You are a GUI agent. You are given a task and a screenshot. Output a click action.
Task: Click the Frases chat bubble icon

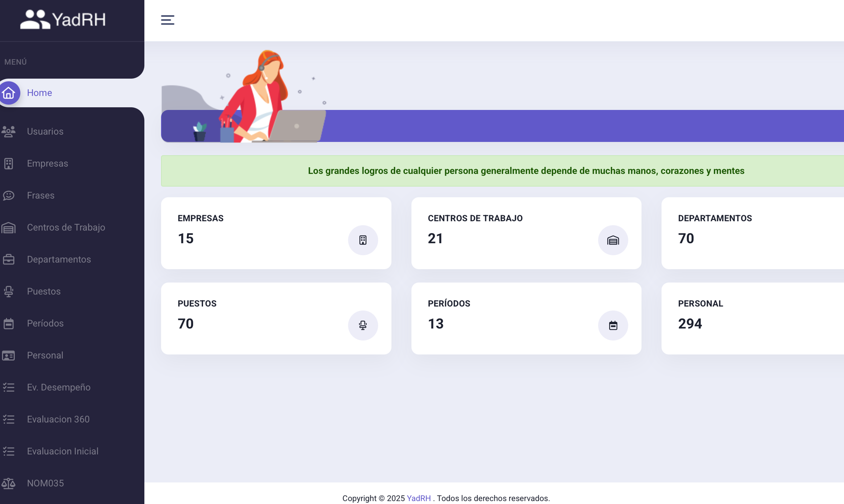pyautogui.click(x=9, y=195)
